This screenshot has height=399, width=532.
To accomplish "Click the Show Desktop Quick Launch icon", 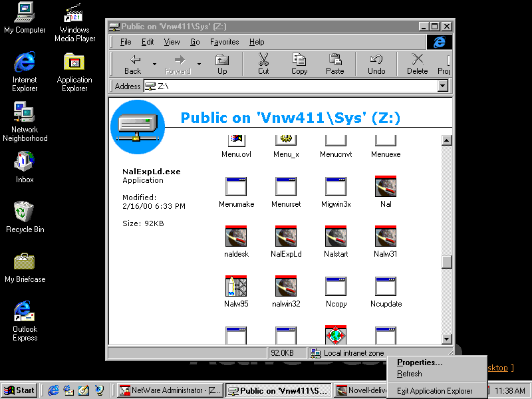I will pyautogui.click(x=84, y=390).
